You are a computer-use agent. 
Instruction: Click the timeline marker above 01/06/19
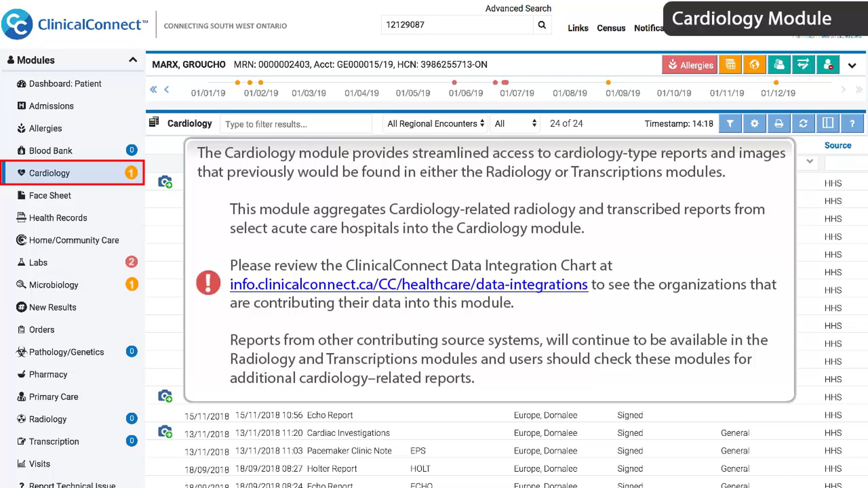(x=455, y=82)
